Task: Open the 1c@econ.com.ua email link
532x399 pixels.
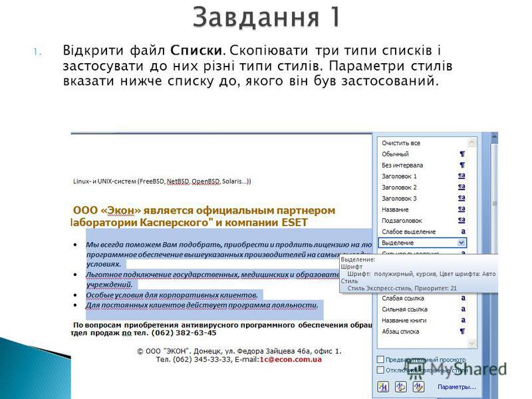Action: pos(291,360)
